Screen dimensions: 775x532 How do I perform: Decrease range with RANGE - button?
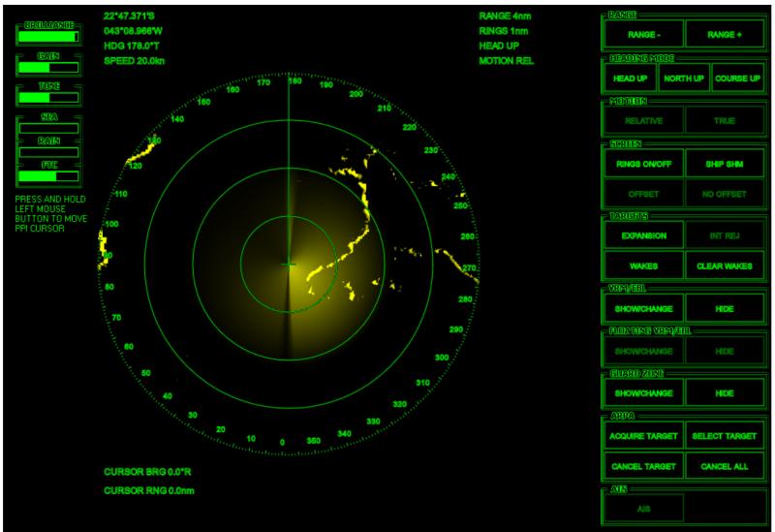pos(643,34)
